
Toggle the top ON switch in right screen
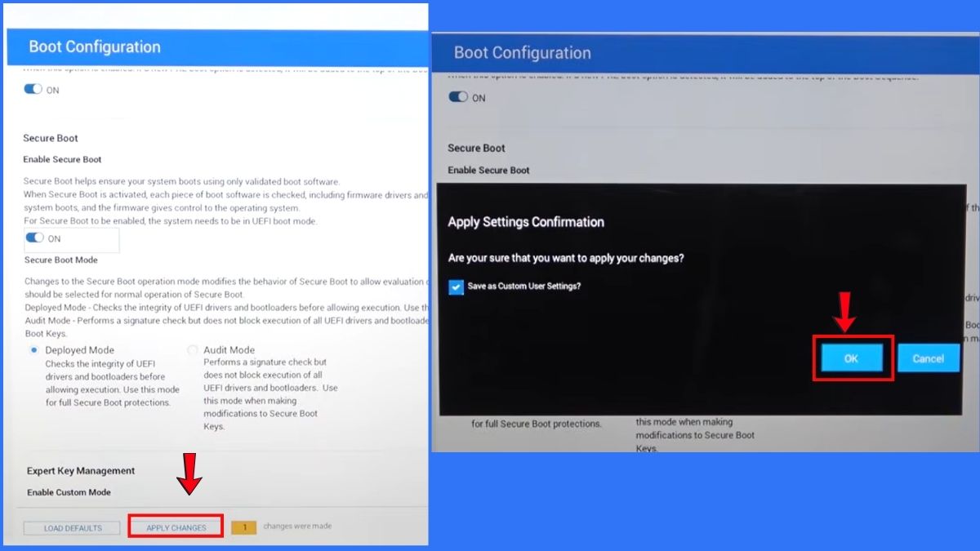tap(458, 97)
